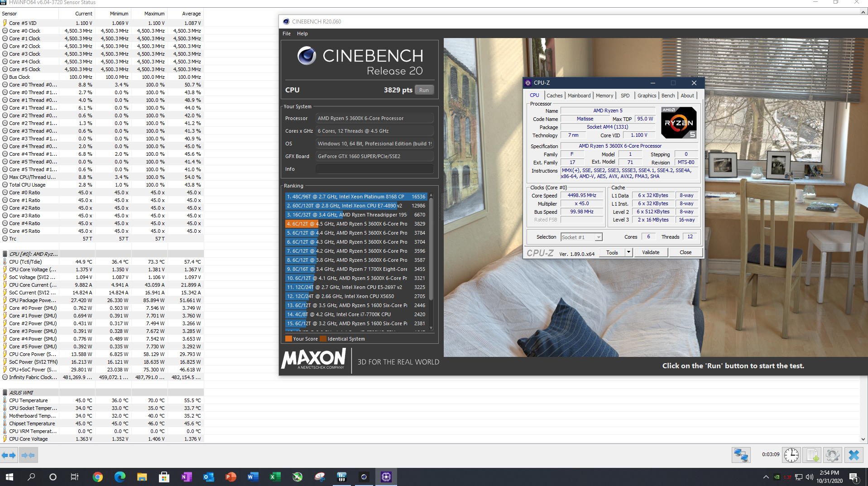The width and height of the screenshot is (868, 486).
Task: Open PowerPoint from taskbar
Action: (230, 477)
